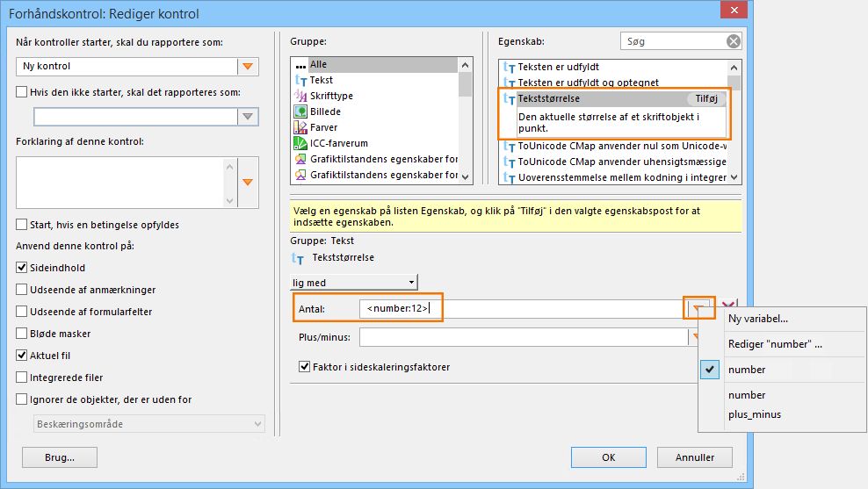Select the Tekst group icon

tap(300, 80)
